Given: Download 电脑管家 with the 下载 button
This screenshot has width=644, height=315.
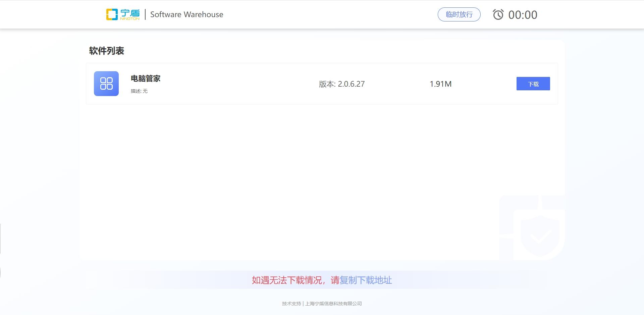Looking at the screenshot, I should point(533,84).
